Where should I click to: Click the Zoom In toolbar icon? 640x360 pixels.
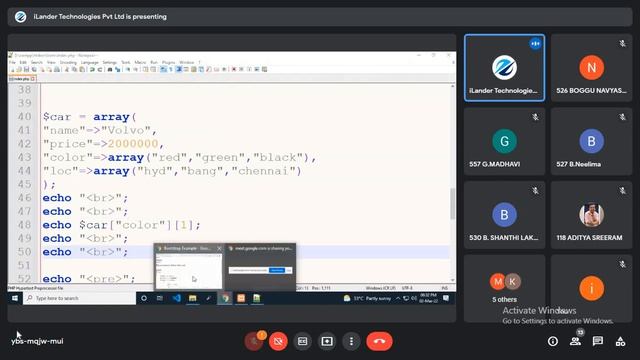coord(128,69)
